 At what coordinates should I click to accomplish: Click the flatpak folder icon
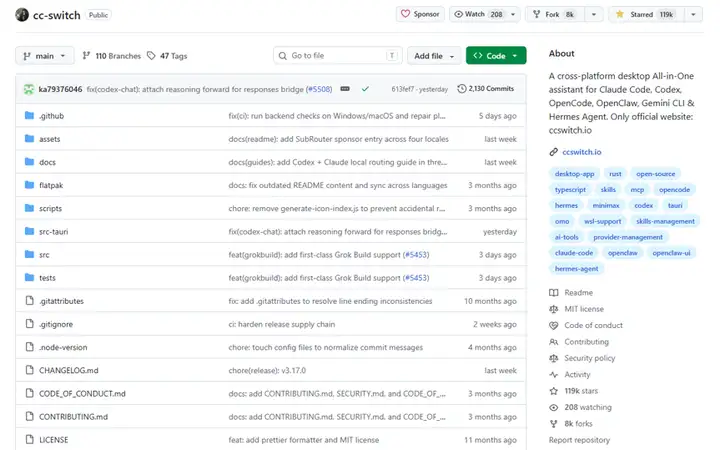coord(29,185)
